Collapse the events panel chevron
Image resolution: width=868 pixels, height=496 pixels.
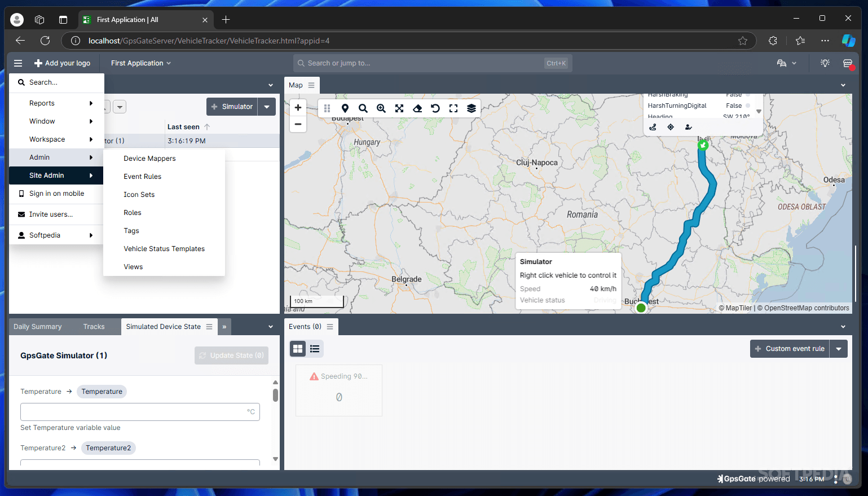843,327
